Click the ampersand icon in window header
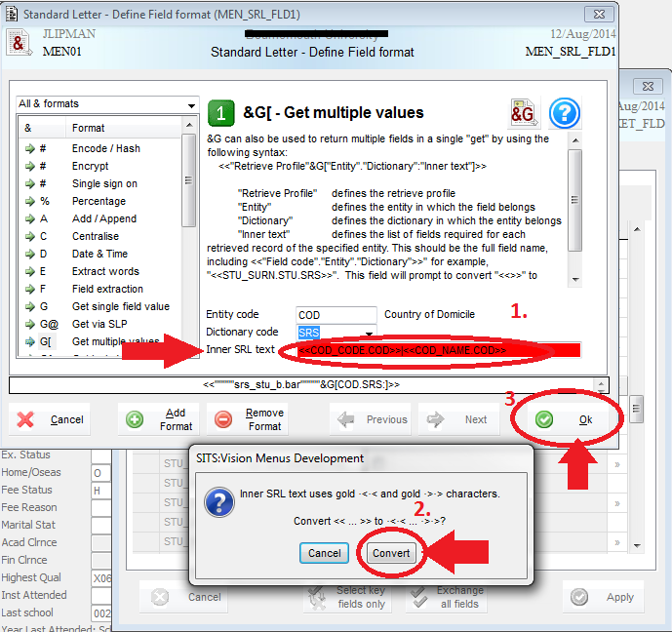This screenshot has height=632, width=672. [x=19, y=44]
